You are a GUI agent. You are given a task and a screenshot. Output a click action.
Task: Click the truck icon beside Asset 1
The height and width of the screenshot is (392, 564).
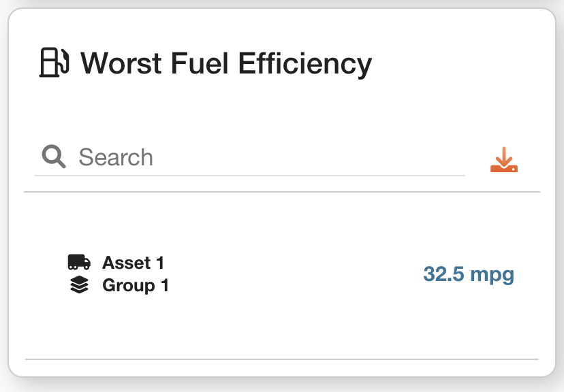(x=79, y=262)
